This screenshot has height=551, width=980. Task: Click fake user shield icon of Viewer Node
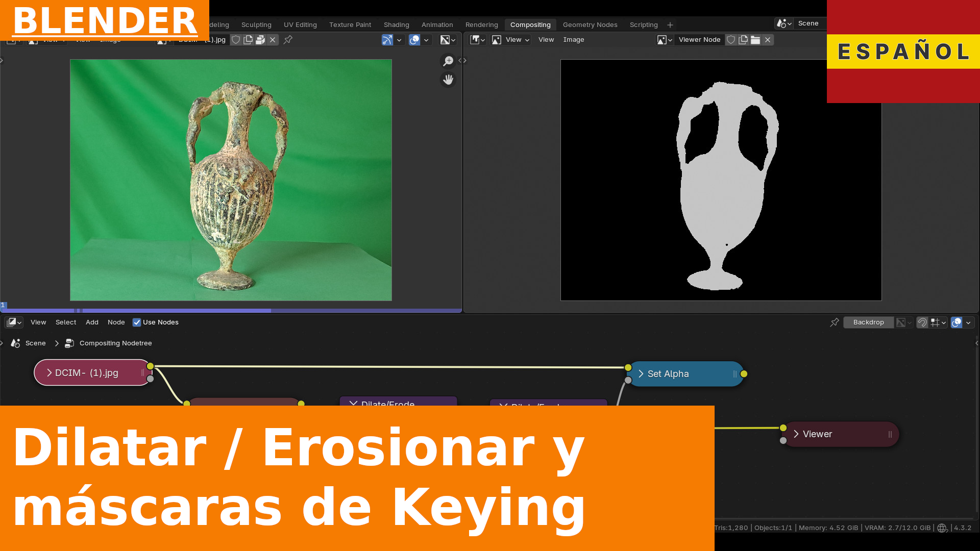(731, 40)
